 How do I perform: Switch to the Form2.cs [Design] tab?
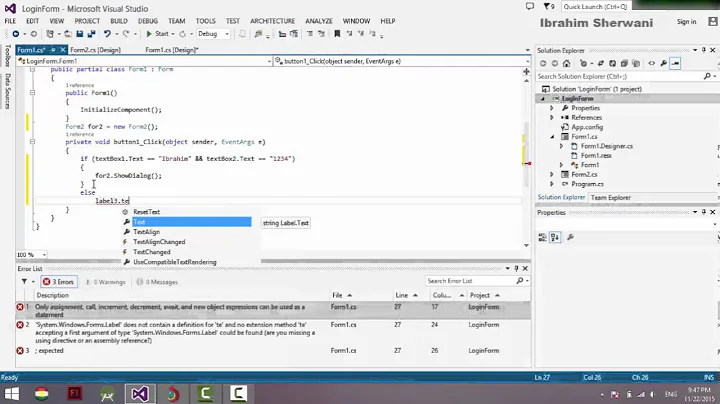tap(96, 50)
